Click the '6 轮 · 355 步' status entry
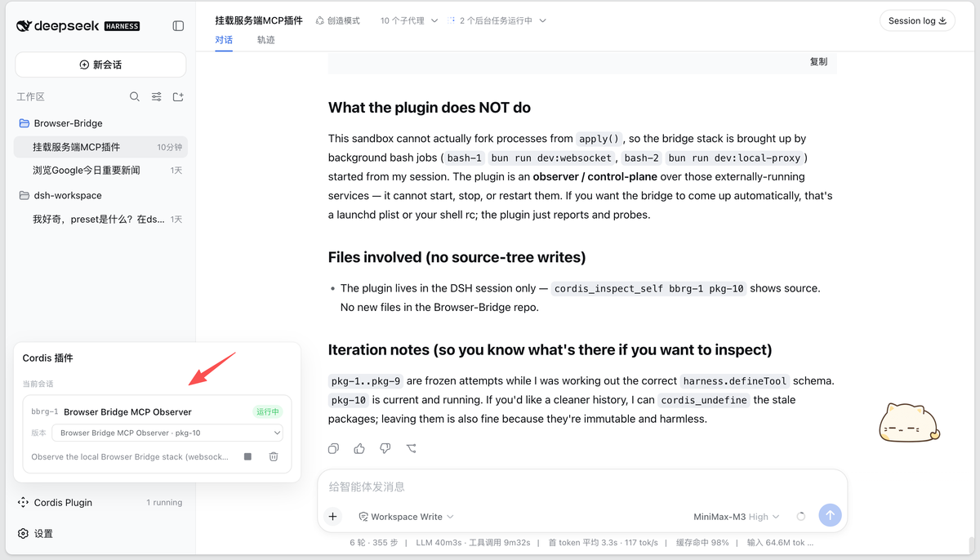 [374, 542]
